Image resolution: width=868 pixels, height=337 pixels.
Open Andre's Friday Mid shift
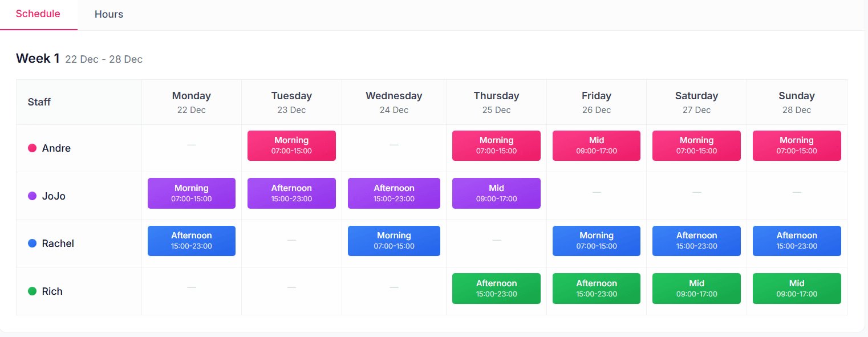[596, 145]
